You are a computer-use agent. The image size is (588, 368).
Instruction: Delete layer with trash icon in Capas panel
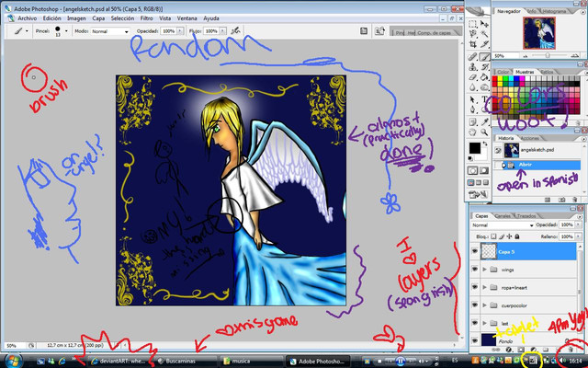[x=571, y=350]
